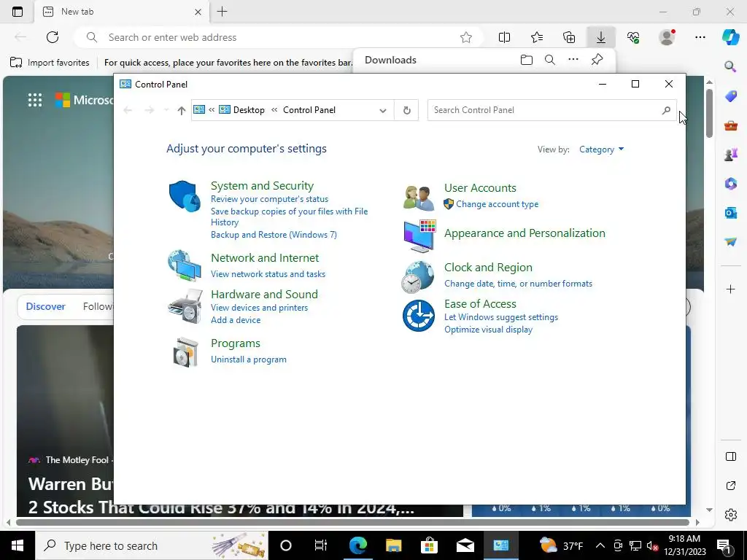Screen dimensions: 747x560
Task: Open Edge Collections icon
Action: tap(569, 37)
